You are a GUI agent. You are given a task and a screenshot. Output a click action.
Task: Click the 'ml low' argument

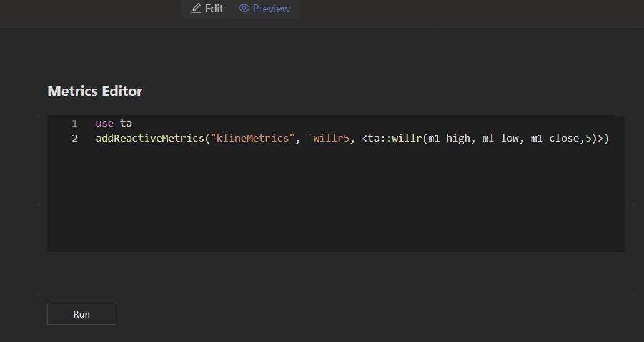[x=500, y=139]
